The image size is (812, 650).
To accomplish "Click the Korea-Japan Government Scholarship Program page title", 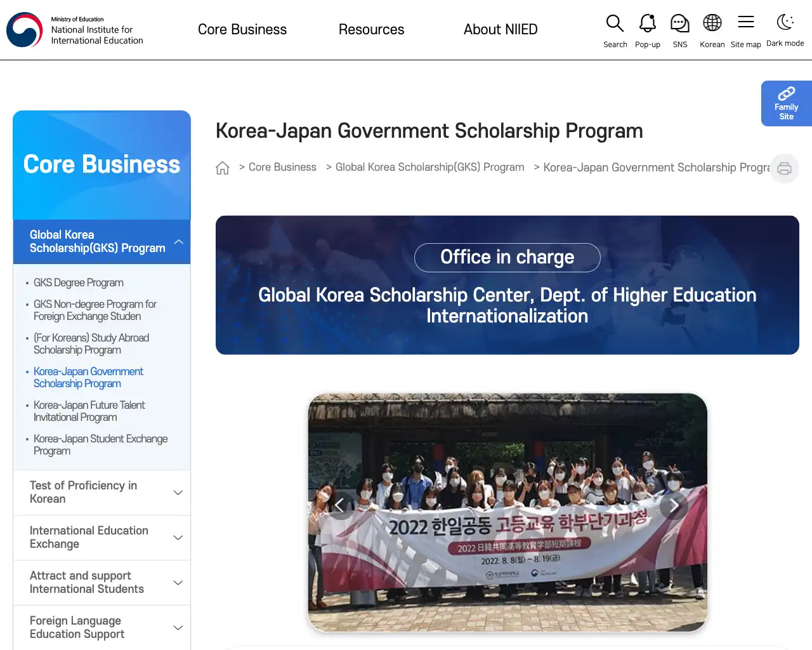I will pyautogui.click(x=429, y=131).
